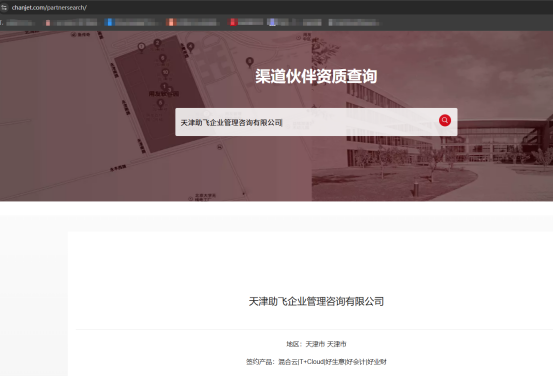The image size is (553, 376).
Task: Select the region line 地区：天津市 天津市
Action: (x=316, y=344)
